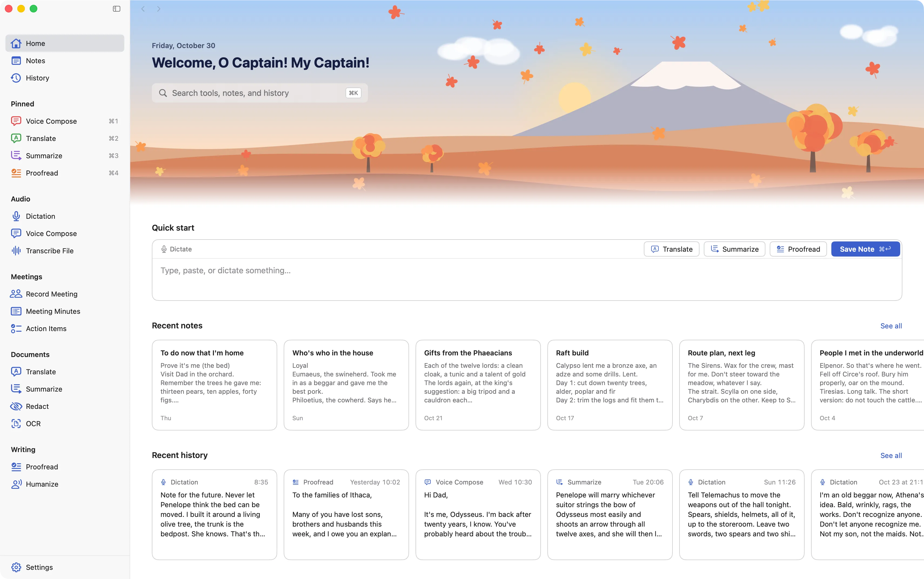Open Settings at sidebar bottom
924x579 pixels.
65,567
